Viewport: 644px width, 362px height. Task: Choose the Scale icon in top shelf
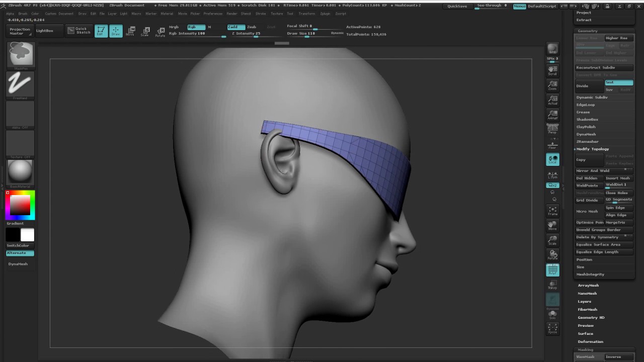pyautogui.click(x=145, y=31)
